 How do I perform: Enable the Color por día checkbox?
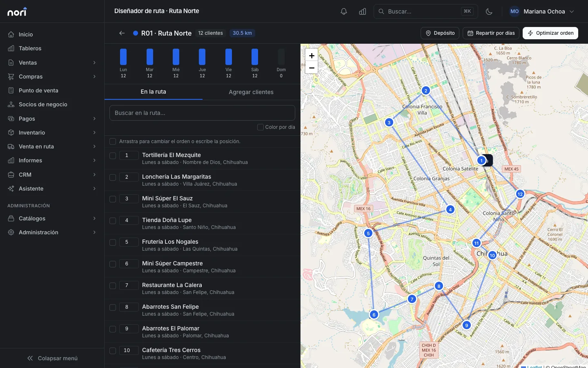pyautogui.click(x=260, y=127)
